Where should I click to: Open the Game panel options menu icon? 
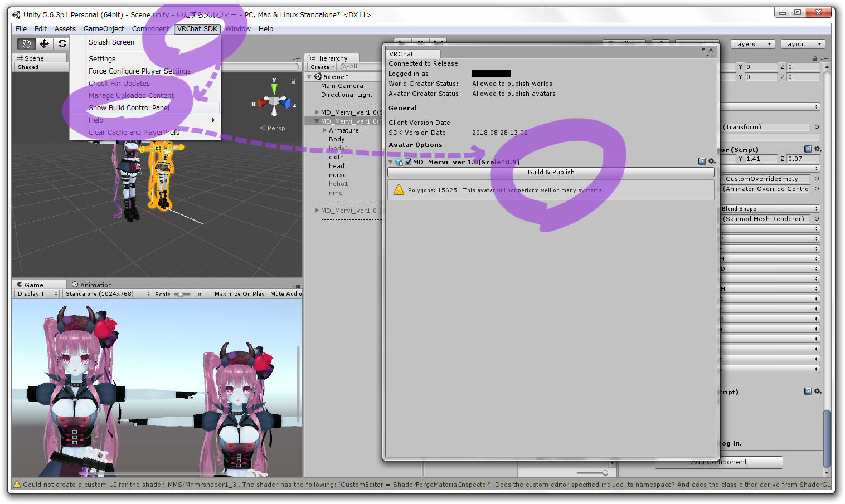click(x=297, y=286)
